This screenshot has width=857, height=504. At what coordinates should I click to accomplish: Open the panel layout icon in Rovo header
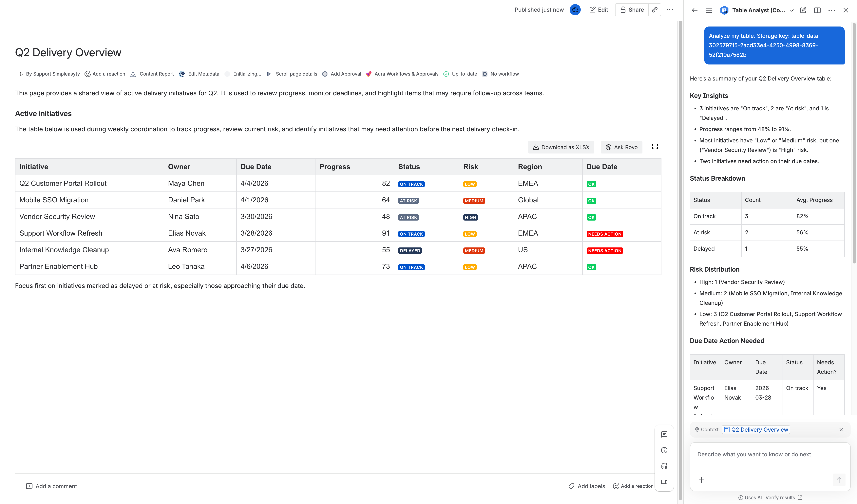[817, 10]
